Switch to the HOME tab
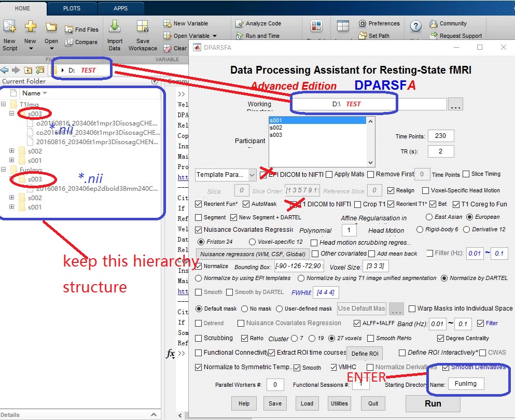515x420 pixels. click(x=23, y=8)
